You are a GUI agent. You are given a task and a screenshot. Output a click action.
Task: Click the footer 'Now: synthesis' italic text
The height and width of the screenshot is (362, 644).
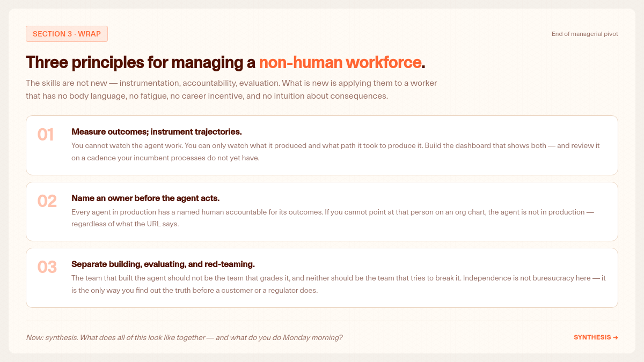click(184, 337)
